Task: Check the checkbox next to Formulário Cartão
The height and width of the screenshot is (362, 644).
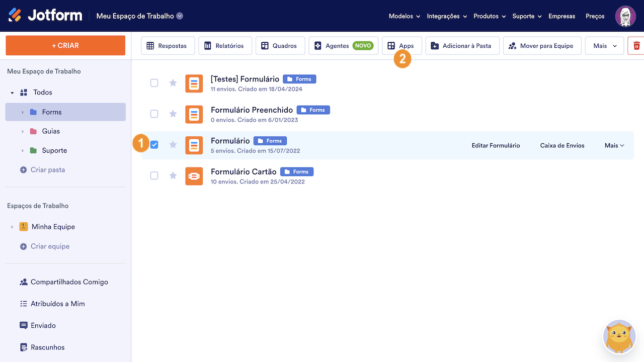Action: [154, 175]
